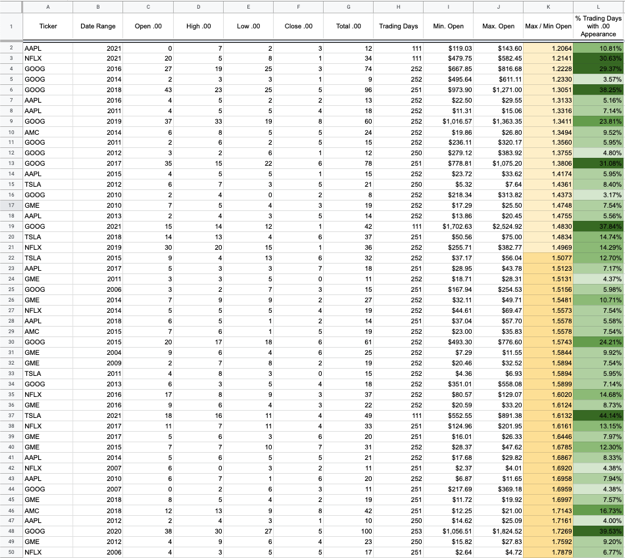
Task: Select the Total .00 header cell
Action: click(348, 26)
